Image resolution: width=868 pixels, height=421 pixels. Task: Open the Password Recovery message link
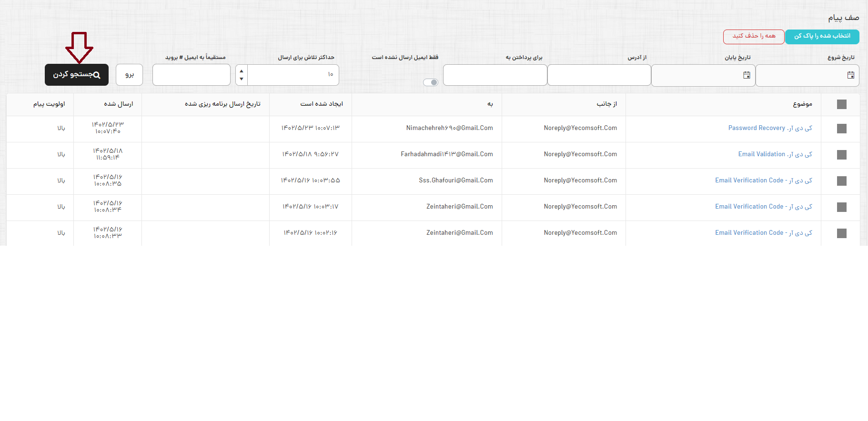(770, 128)
